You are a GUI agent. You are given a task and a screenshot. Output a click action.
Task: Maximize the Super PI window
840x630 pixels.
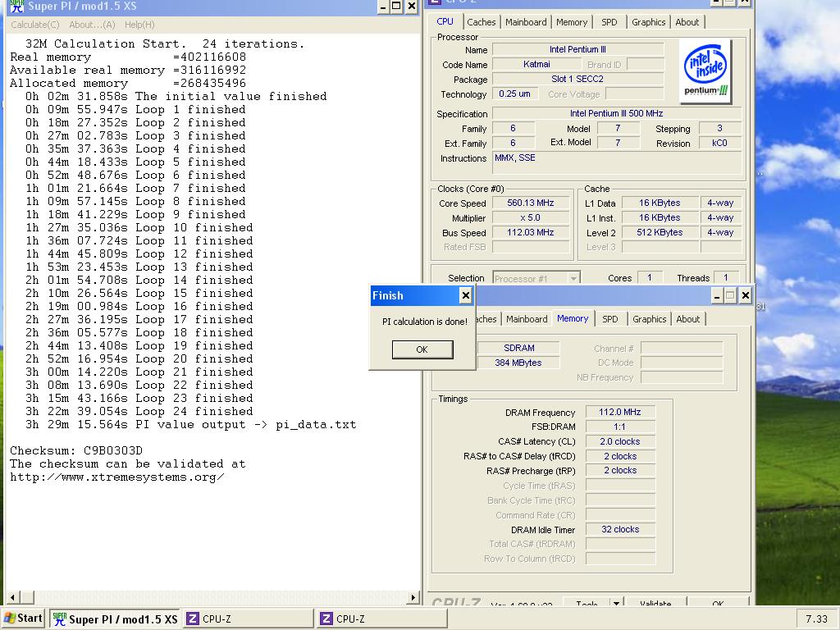tap(396, 6)
